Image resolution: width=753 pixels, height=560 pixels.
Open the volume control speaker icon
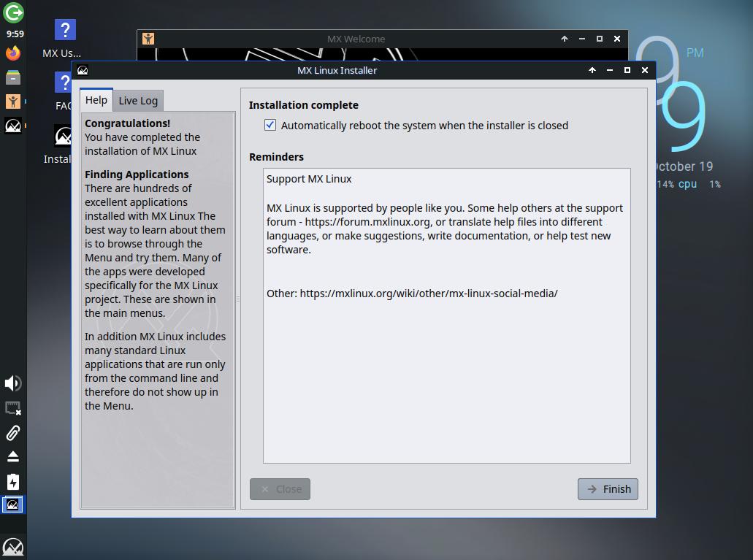click(13, 383)
